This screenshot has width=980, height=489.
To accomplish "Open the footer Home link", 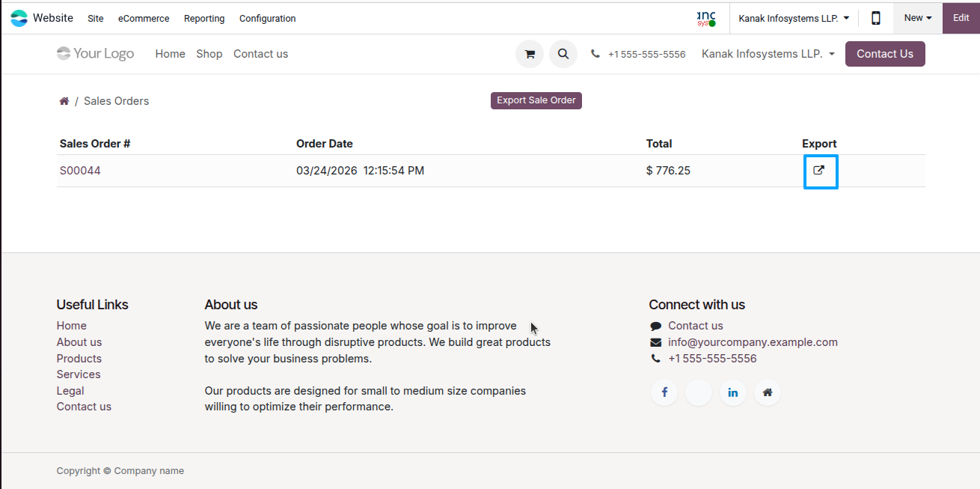I will coord(72,326).
